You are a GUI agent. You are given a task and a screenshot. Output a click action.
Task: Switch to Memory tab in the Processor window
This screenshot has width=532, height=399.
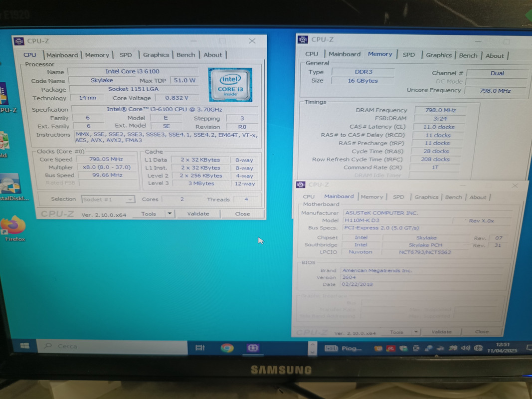(x=97, y=55)
